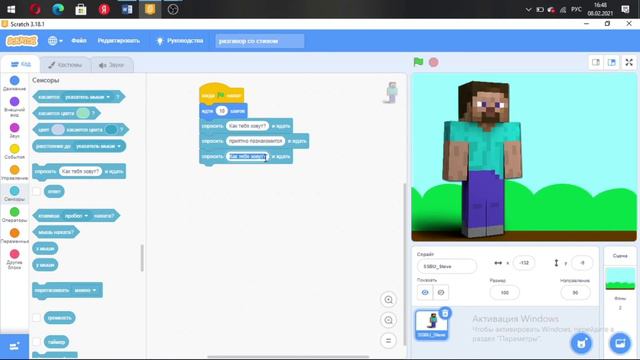Select the Другие блоки category
The height and width of the screenshot is (360, 640).
[14, 260]
